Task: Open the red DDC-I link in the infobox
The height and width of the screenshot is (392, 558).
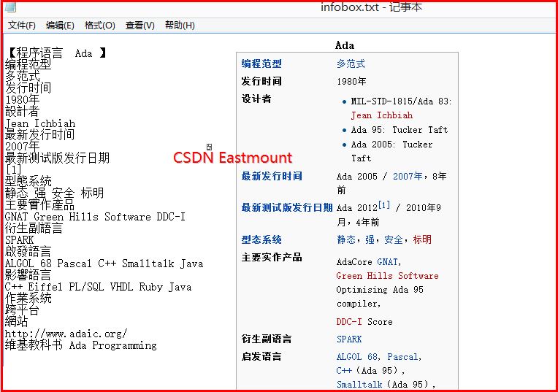Action: click(x=349, y=322)
